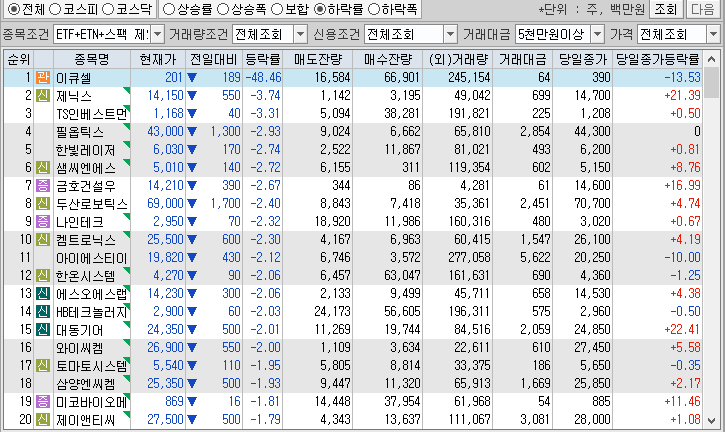Sort by the 순위 column header

[x=19, y=59]
